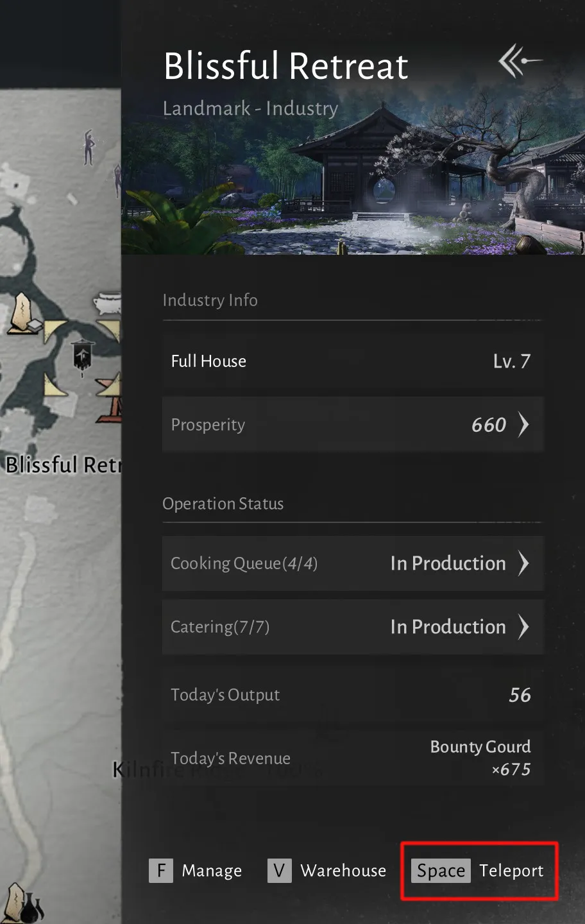This screenshot has height=924, width=585.
Task: Click the vase icon at map bottom
Action: pos(31,908)
